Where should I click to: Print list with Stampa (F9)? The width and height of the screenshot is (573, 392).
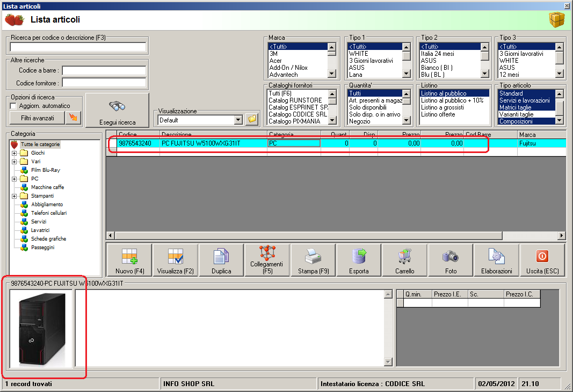[x=313, y=260]
